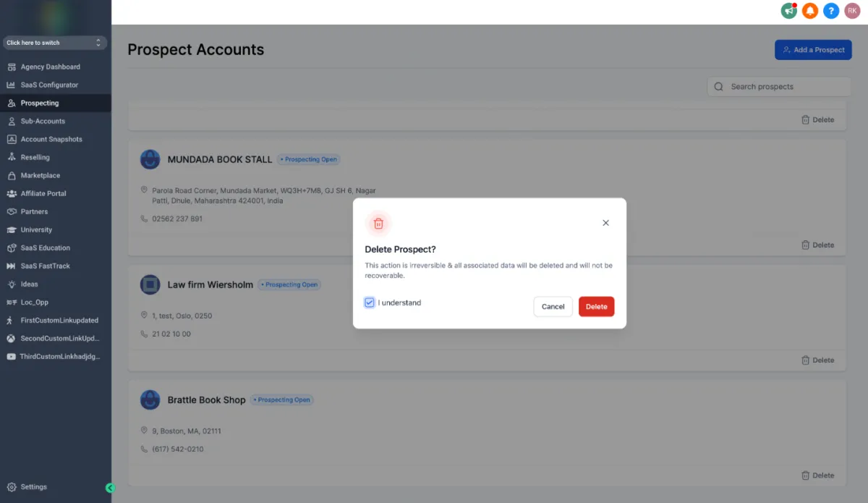
Task: Click the Marketplace bag icon
Action: [x=12, y=175]
